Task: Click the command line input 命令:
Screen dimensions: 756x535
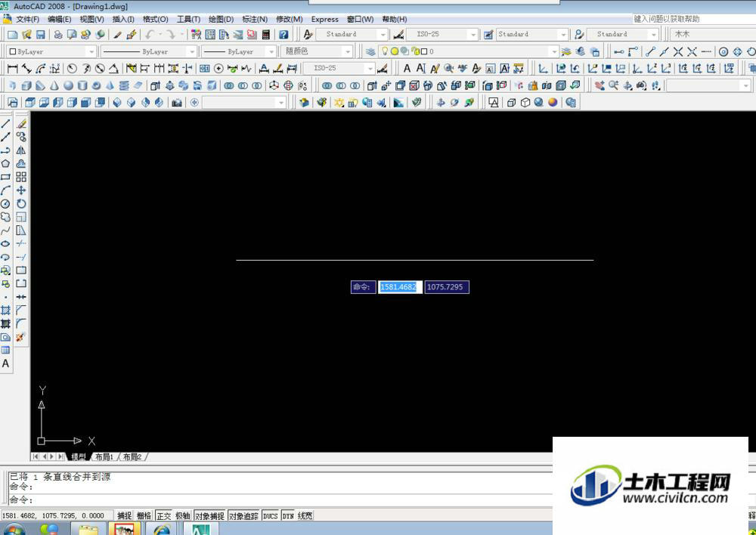Action: pos(280,499)
